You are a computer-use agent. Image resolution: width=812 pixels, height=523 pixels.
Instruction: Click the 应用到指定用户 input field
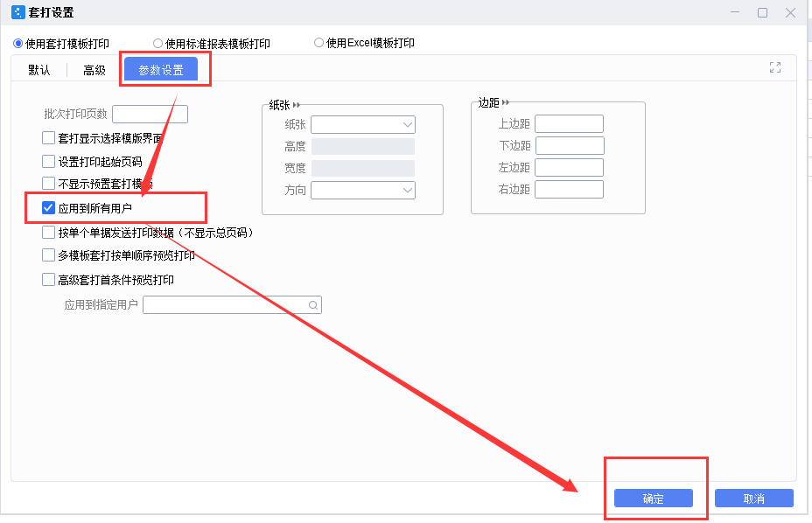click(232, 305)
